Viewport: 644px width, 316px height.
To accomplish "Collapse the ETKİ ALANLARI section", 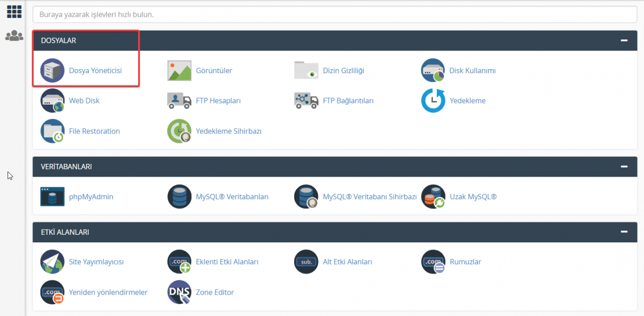I will click(x=624, y=232).
